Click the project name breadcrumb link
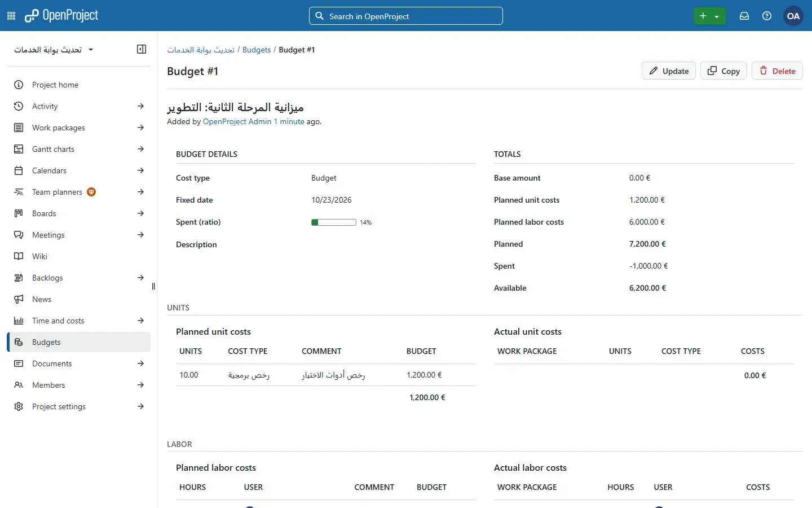 tap(201, 50)
